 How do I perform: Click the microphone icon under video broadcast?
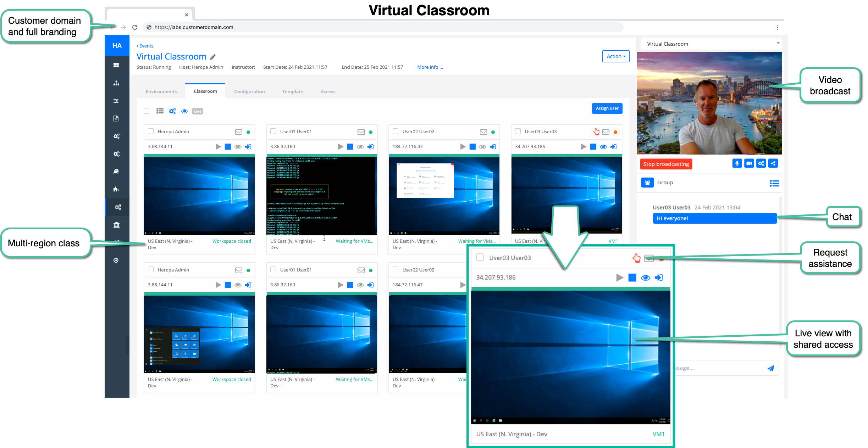pos(737,163)
